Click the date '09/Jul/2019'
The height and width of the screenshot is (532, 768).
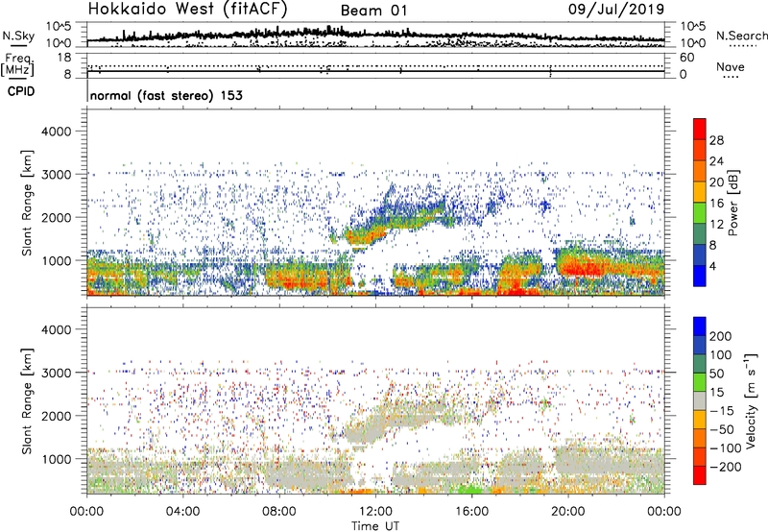click(616, 10)
